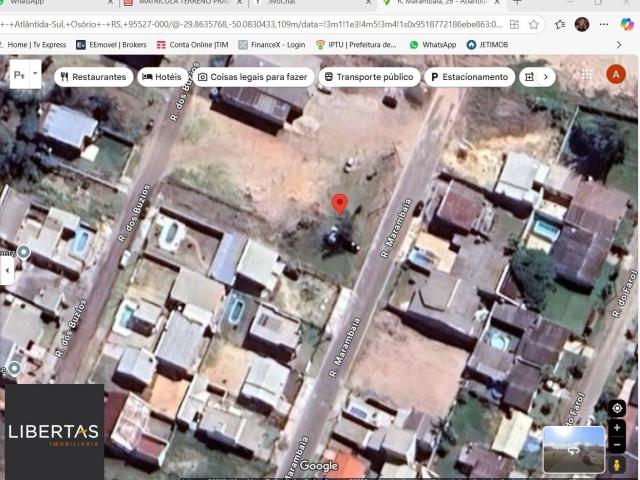Open the Edge favorites list icon
The height and width of the screenshot is (480, 640).
click(560, 24)
